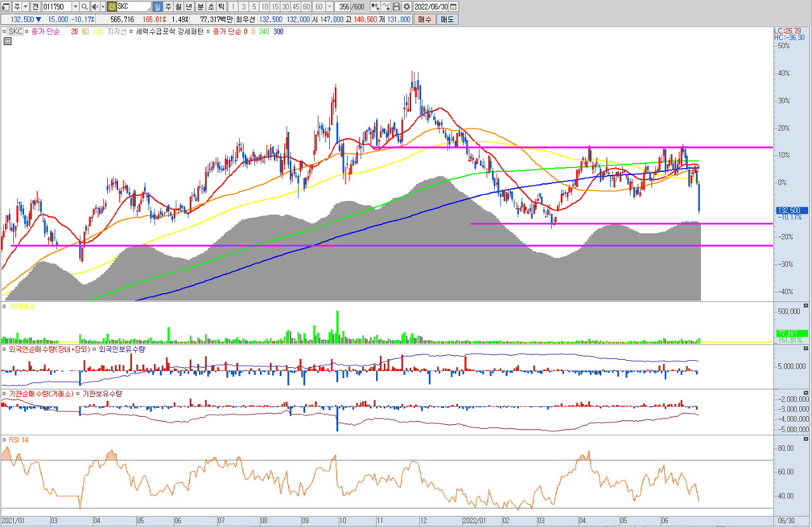Viewport: 812px width, 527px height.
Task: Click the yellow 신 badge before SKC
Action: point(112,7)
